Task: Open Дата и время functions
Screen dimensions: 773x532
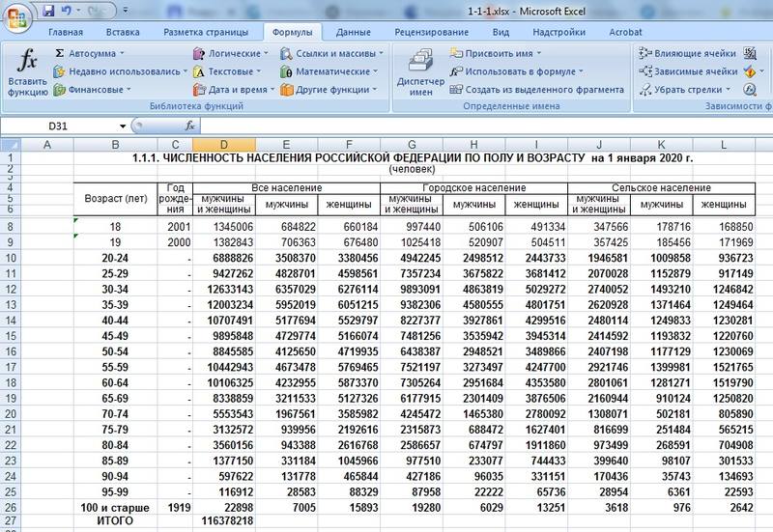Action: click(235, 90)
